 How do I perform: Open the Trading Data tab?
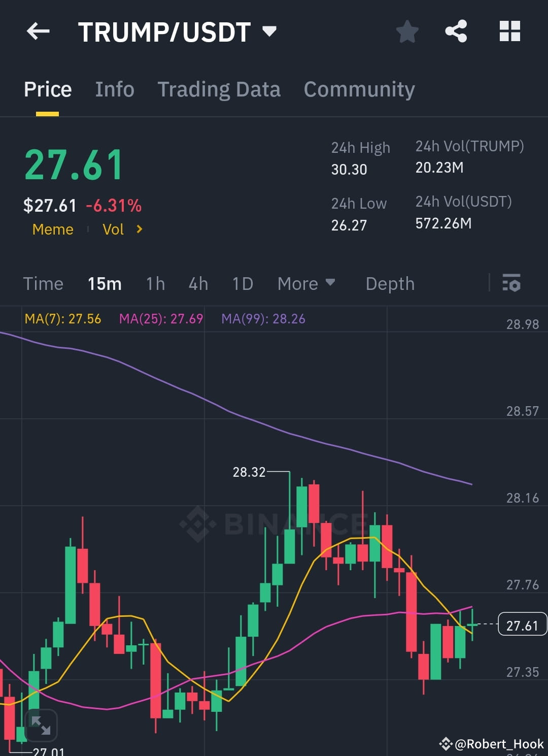pos(219,89)
